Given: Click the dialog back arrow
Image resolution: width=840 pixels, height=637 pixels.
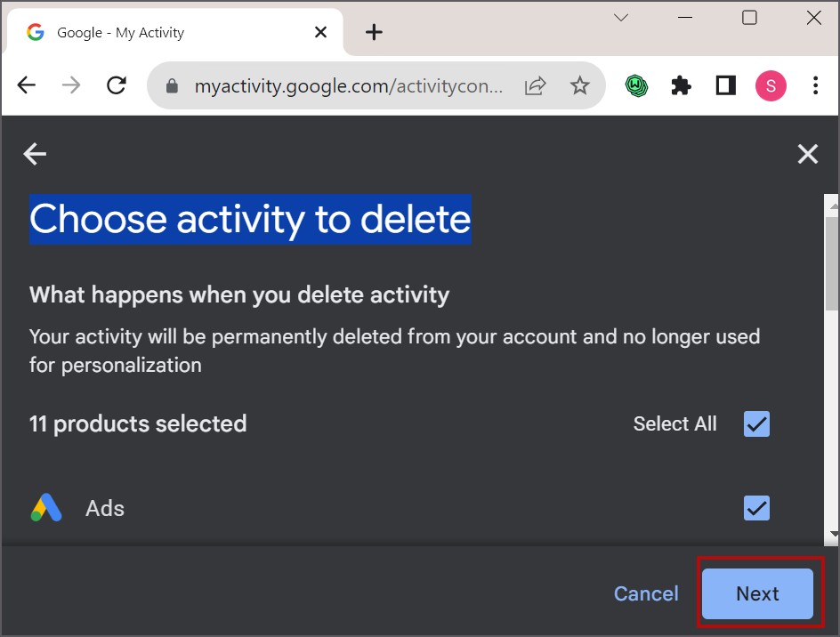Looking at the screenshot, I should pyautogui.click(x=35, y=154).
